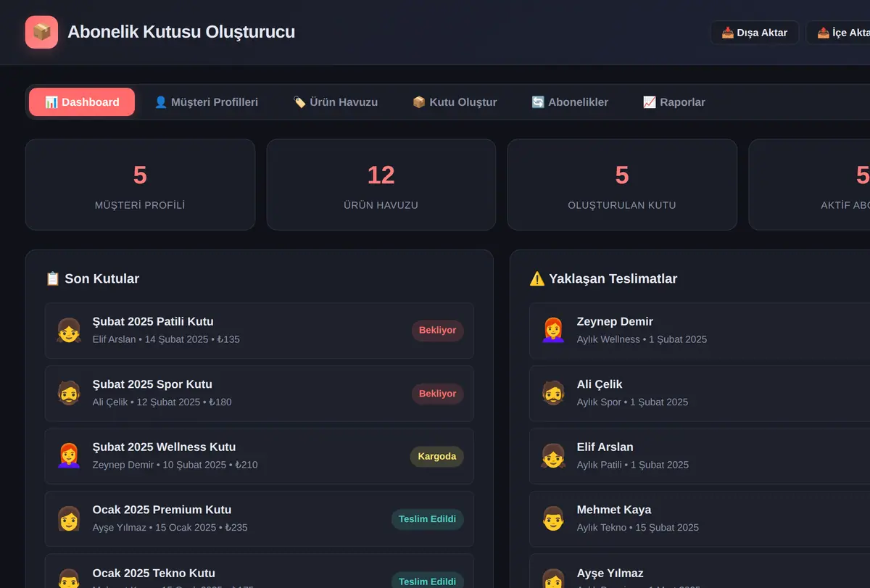The height and width of the screenshot is (588, 870).
Task: Click the Aylık Spor • 1 Şubat 2025 line
Action: pyautogui.click(x=632, y=402)
